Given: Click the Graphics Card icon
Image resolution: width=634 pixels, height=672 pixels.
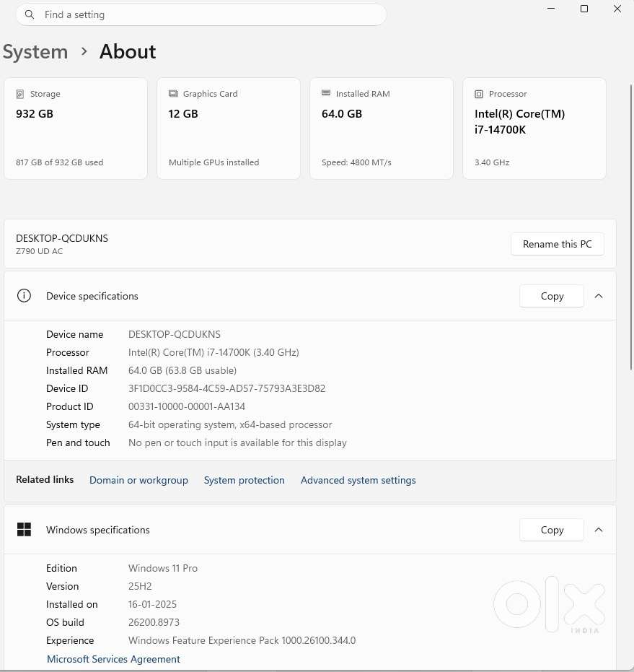Looking at the screenshot, I should click(x=173, y=93).
